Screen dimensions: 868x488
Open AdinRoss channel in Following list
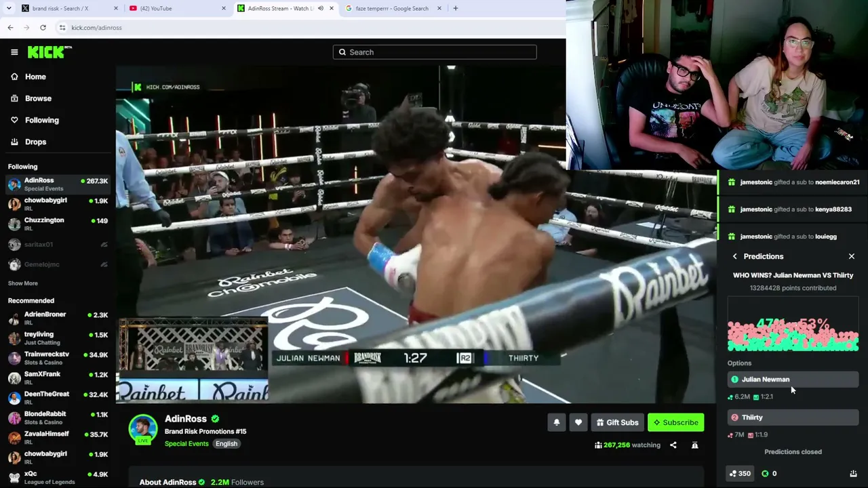point(58,184)
